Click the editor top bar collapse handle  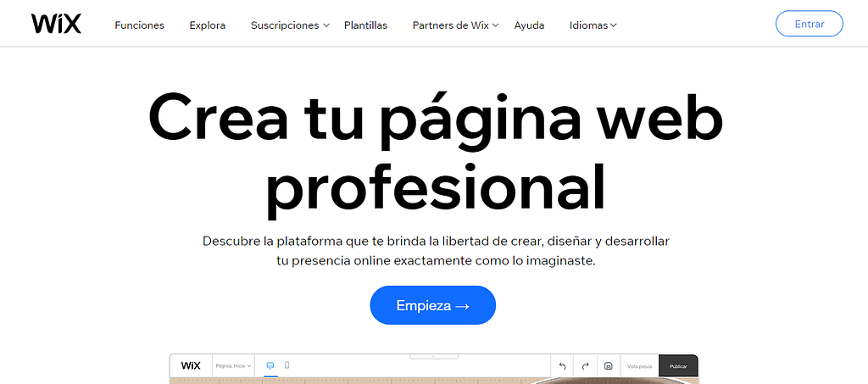[434, 356]
